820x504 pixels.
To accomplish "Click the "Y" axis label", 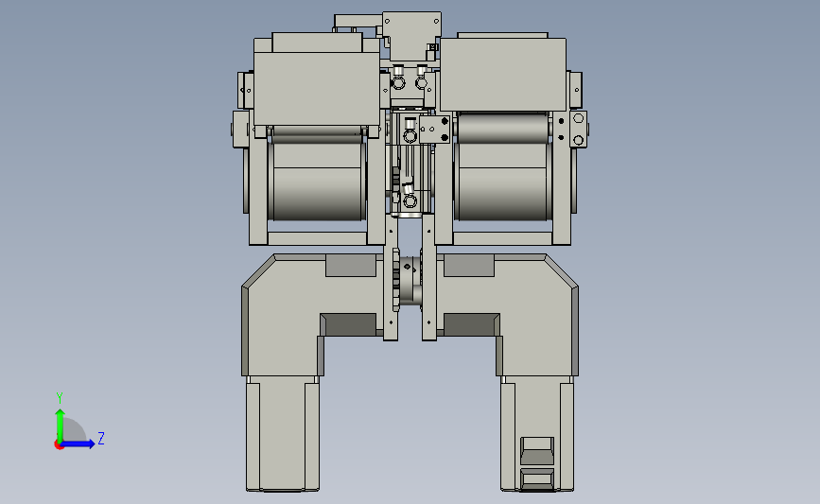I will tap(60, 398).
